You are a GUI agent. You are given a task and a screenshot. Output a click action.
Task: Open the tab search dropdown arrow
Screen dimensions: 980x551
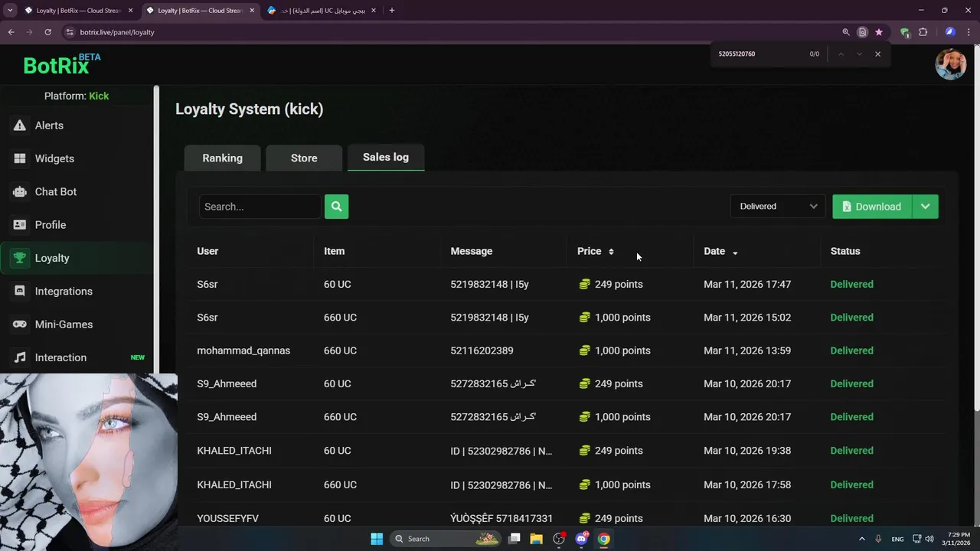coord(10,11)
